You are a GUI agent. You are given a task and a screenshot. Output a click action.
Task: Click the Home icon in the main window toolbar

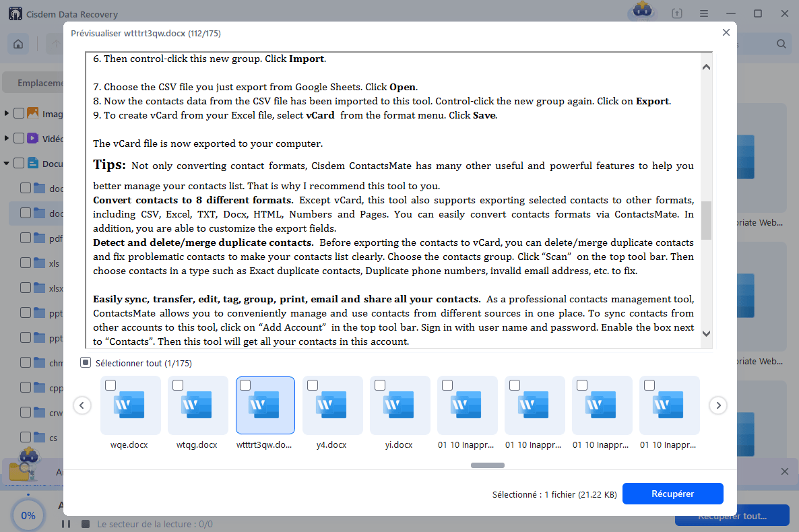tap(18, 44)
